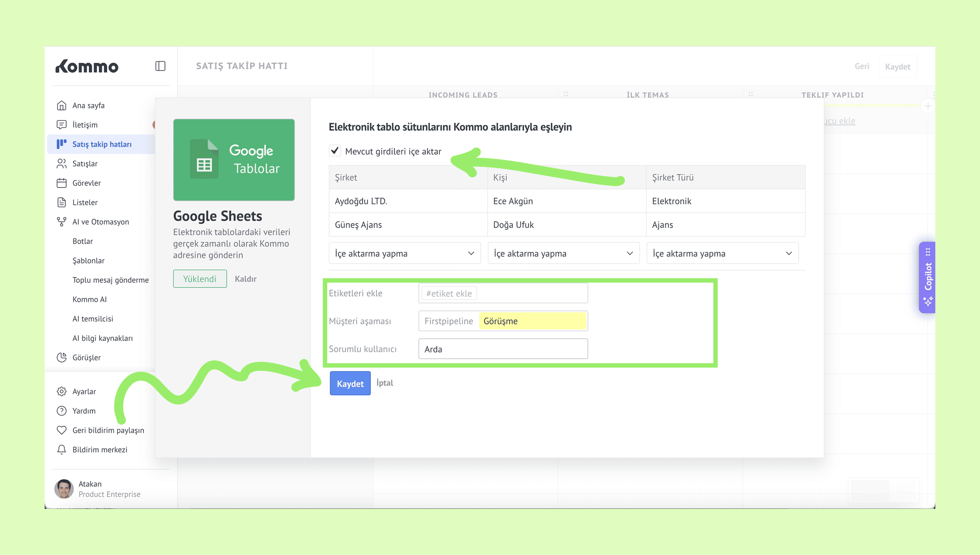
Task: Click the İptal link
Action: pyautogui.click(x=384, y=383)
